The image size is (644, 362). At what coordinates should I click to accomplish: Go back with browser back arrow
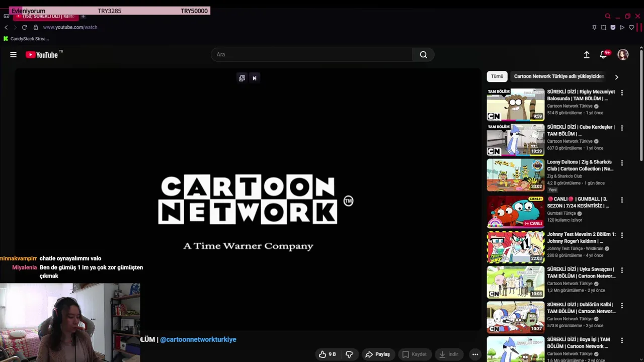tap(6, 27)
